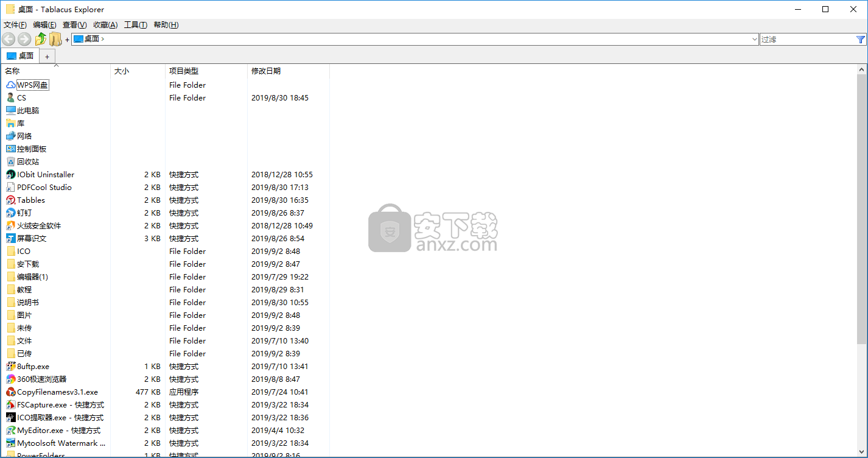The image size is (868, 458).
Task: Select the 已传 folder
Action: pyautogui.click(x=19, y=353)
